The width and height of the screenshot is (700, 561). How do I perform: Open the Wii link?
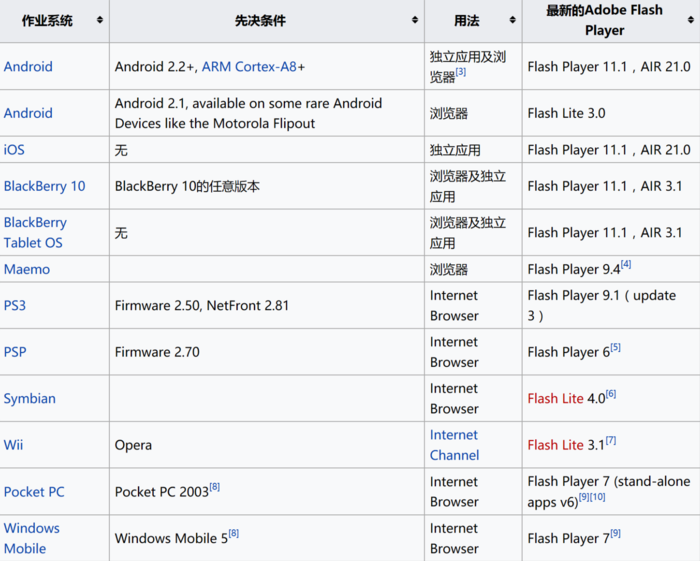tap(13, 445)
